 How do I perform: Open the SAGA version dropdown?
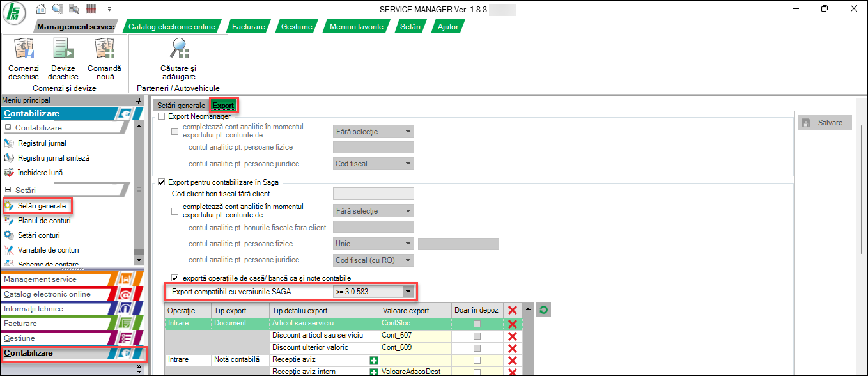coord(407,292)
